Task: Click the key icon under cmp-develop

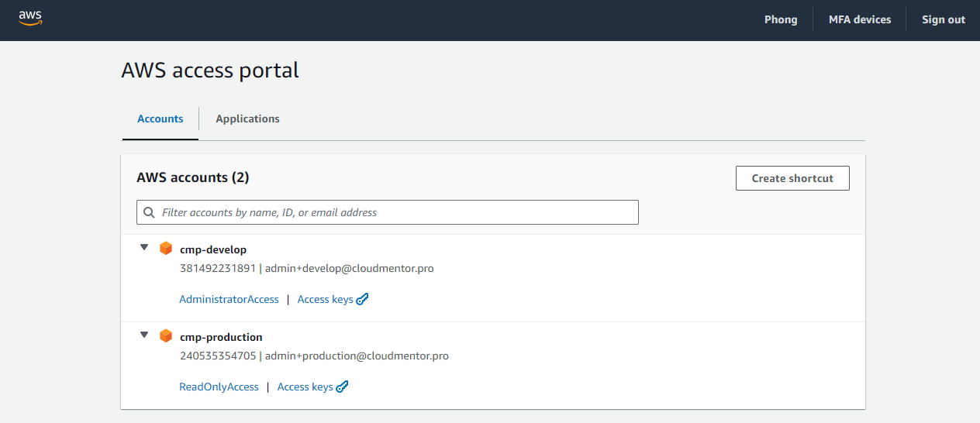Action: pos(363,299)
